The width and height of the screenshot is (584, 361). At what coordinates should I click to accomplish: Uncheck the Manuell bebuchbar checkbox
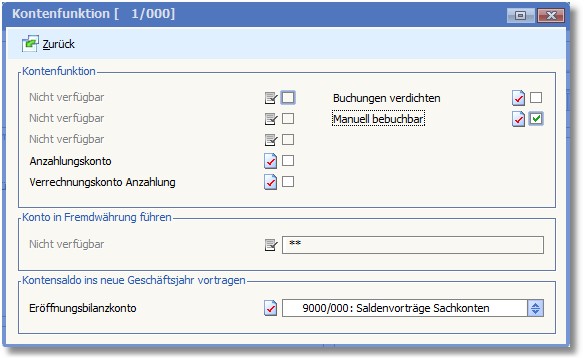click(536, 119)
